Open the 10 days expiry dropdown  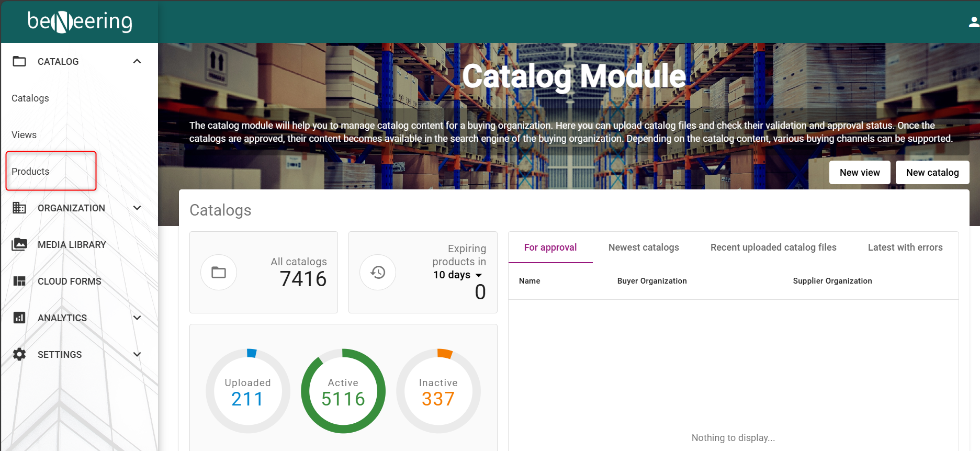point(458,275)
